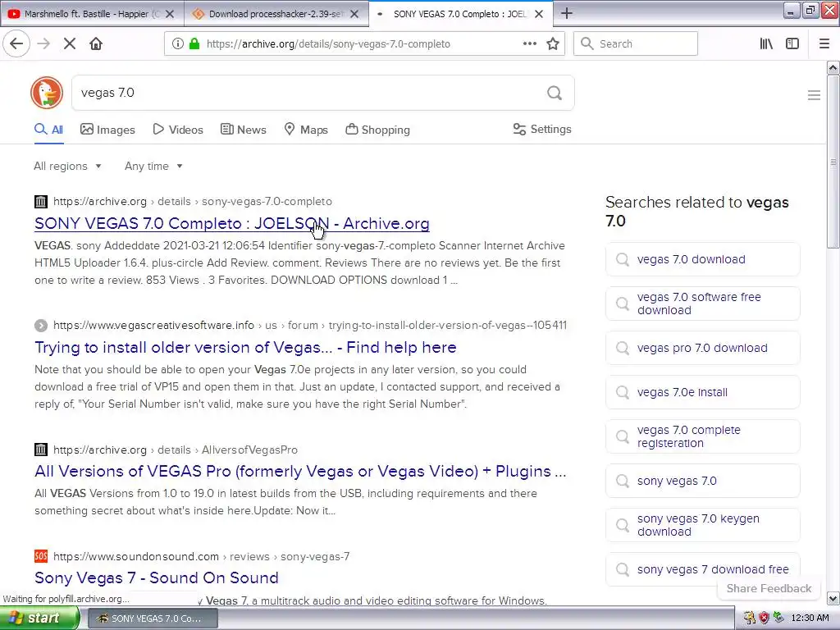Screen dimensions: 840x630
Task: Select the All results tab
Action: [x=48, y=130]
